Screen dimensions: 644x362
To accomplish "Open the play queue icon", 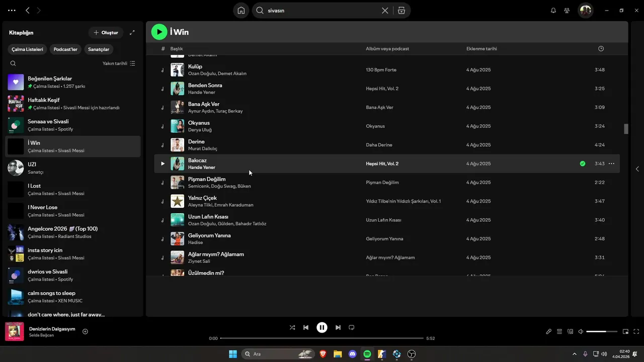I will pyautogui.click(x=559, y=331).
